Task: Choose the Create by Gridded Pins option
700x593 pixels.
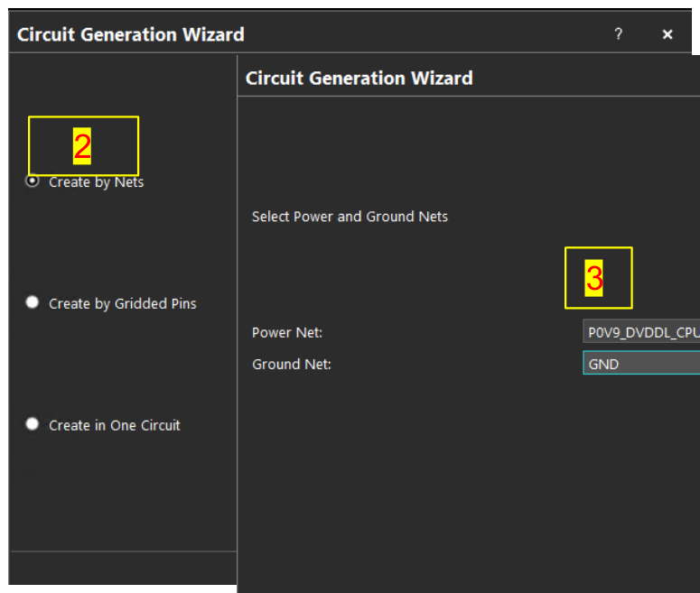Action: click(x=33, y=302)
